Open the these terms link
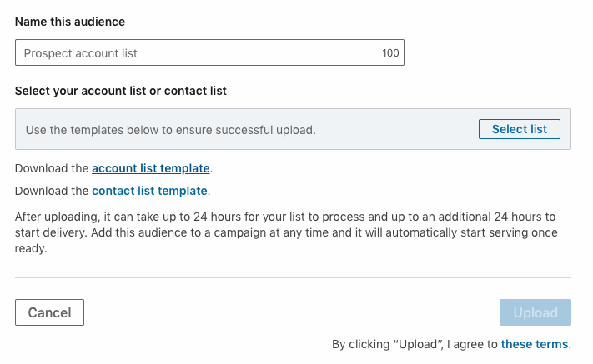Screen dimensions: 593x364 coord(534,344)
